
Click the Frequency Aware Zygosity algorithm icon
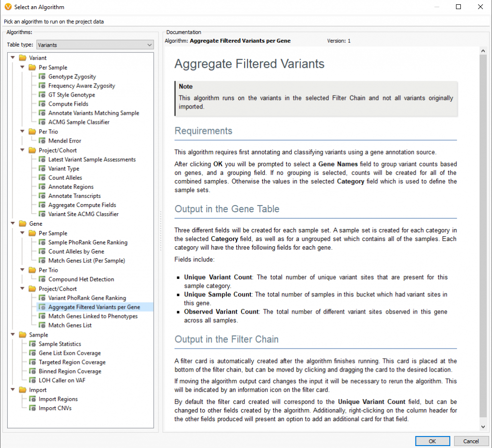[x=42, y=85]
